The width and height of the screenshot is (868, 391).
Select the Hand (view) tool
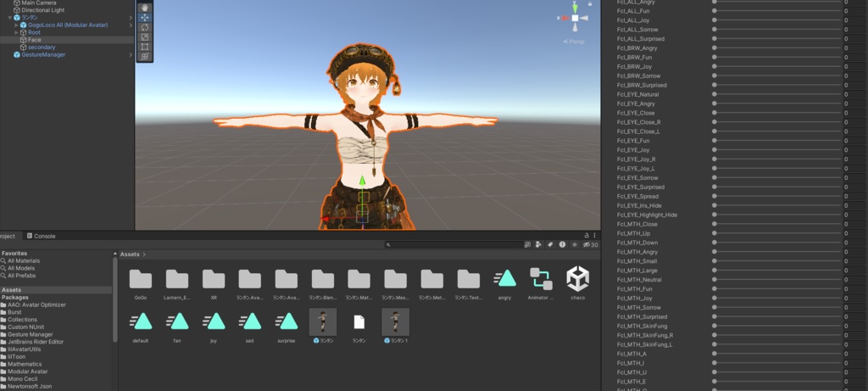[x=144, y=8]
